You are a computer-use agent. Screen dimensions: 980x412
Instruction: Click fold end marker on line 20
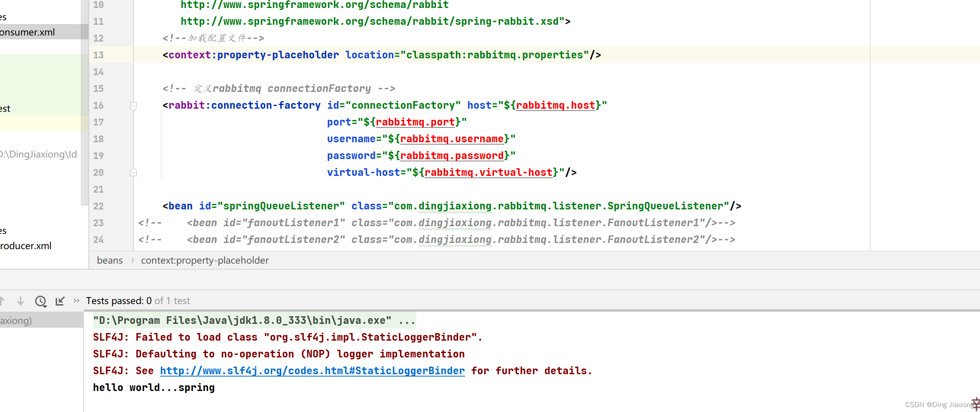(x=133, y=172)
